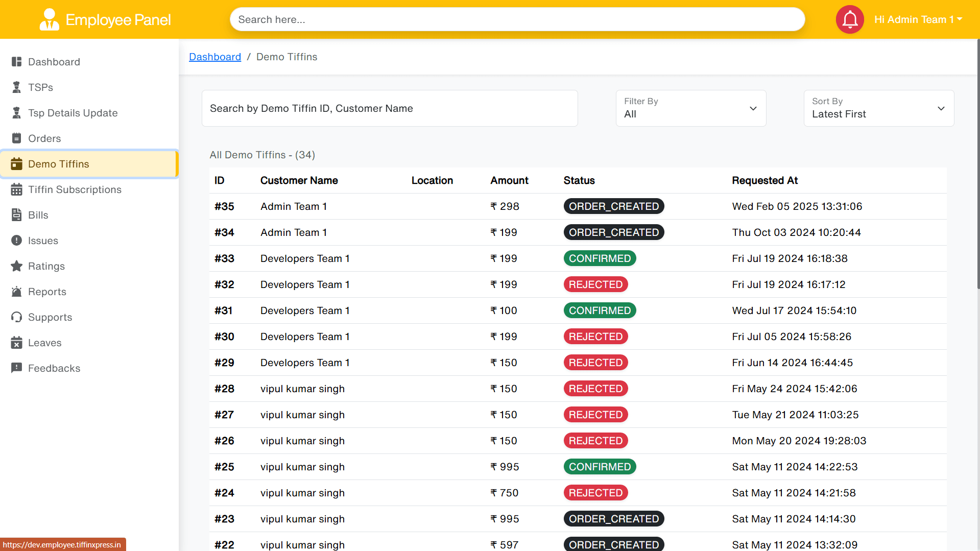The width and height of the screenshot is (980, 551).
Task: Open Feedbacks in the sidebar
Action: point(54,368)
